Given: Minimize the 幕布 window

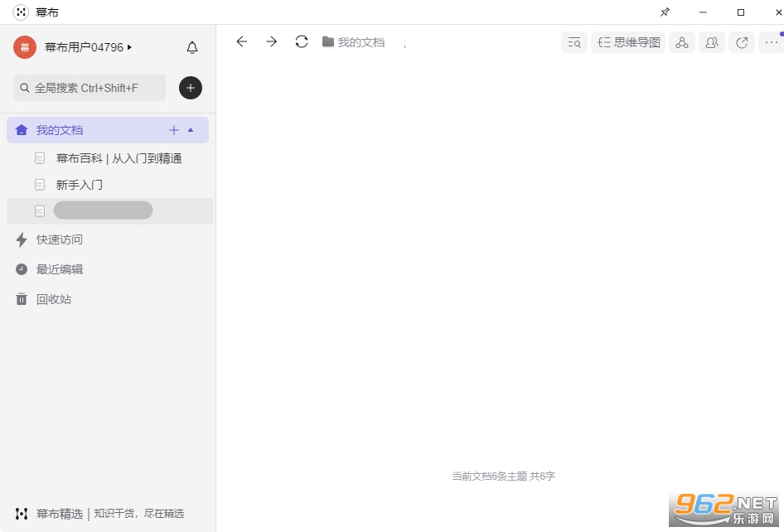Looking at the screenshot, I should pyautogui.click(x=703, y=12).
